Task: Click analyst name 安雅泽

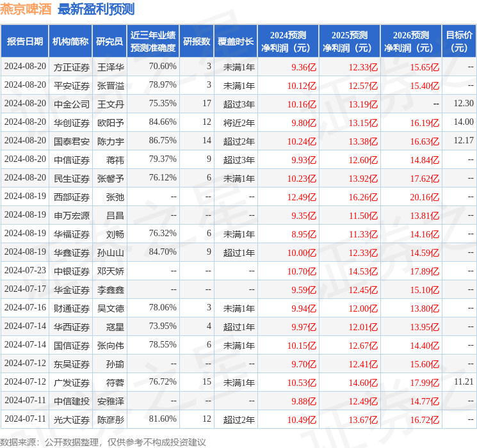Action: (x=111, y=401)
